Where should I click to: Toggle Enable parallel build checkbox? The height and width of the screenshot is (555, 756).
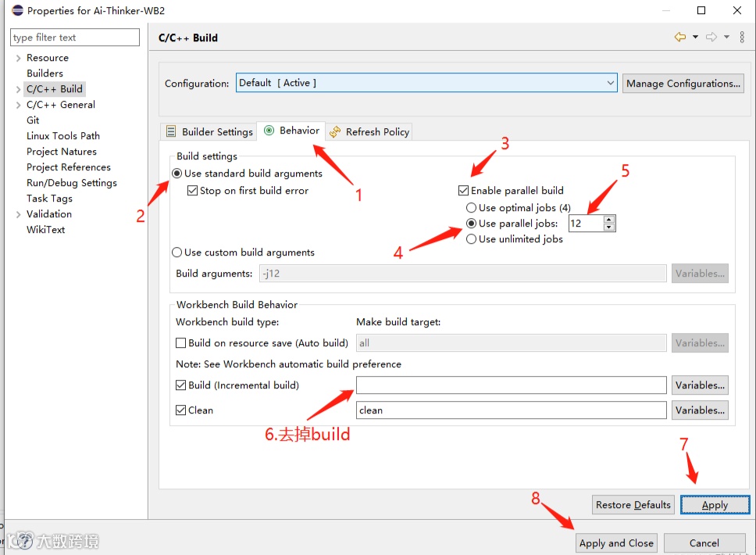(x=463, y=191)
